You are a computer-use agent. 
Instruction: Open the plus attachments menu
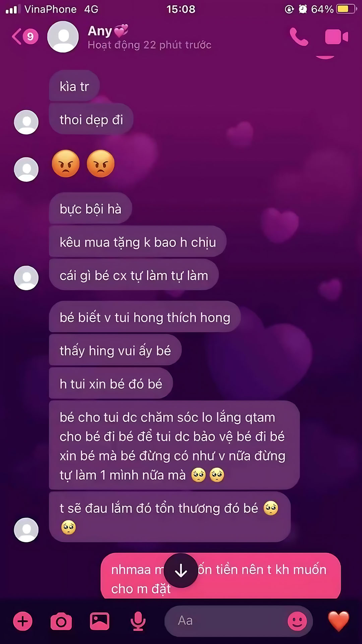23,621
